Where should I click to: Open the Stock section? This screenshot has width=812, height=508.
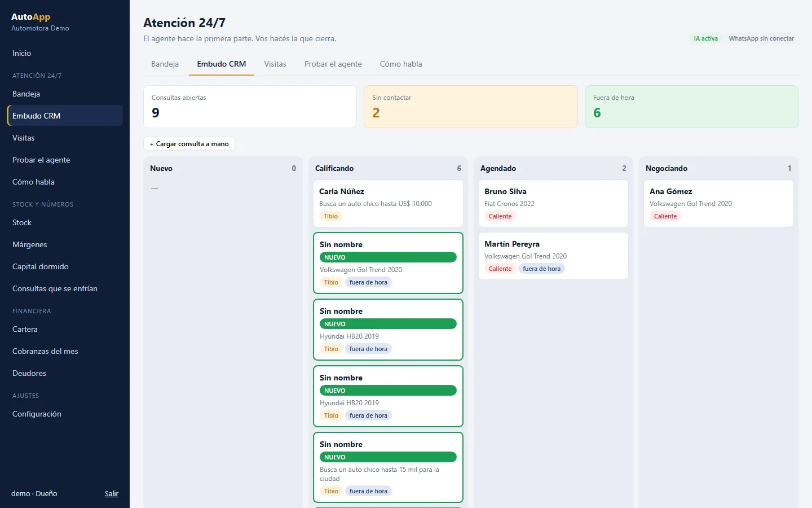[x=65, y=222]
